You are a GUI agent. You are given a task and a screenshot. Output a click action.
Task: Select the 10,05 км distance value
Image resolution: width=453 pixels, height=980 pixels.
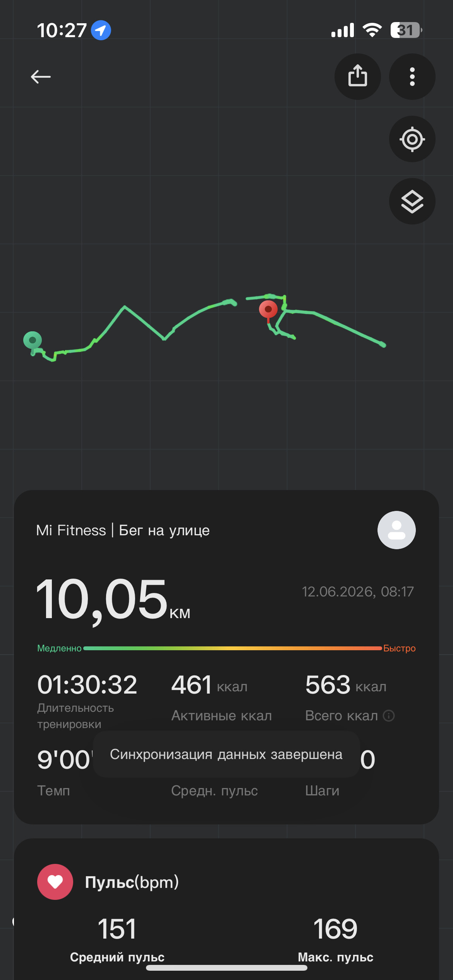[113, 600]
